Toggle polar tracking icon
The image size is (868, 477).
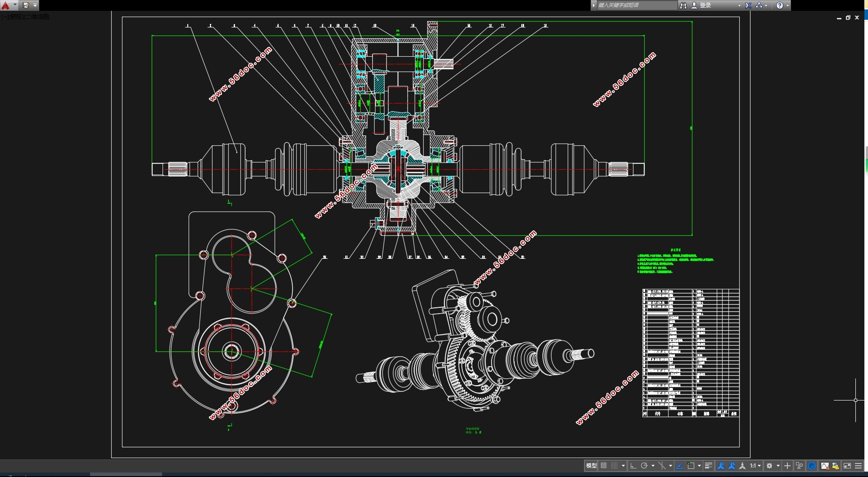(x=644, y=466)
